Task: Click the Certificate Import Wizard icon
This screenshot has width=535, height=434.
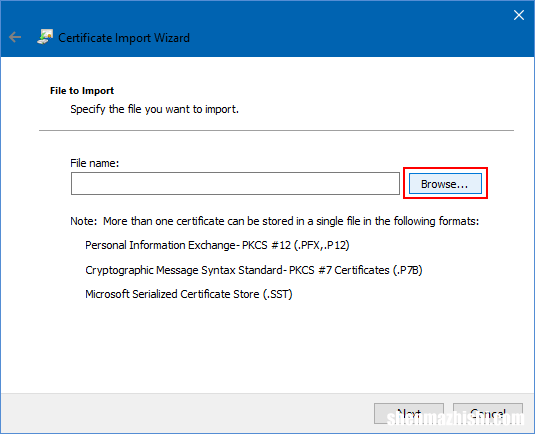Action: click(x=45, y=37)
